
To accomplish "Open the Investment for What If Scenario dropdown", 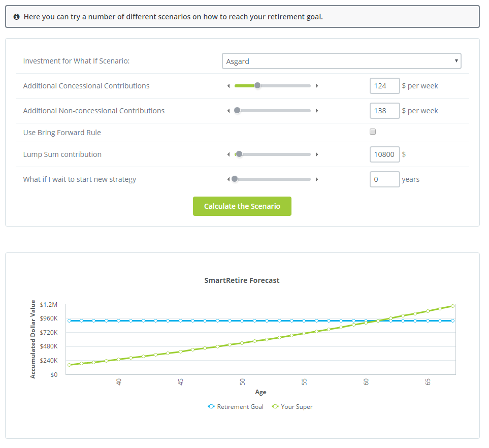I will tap(341, 61).
